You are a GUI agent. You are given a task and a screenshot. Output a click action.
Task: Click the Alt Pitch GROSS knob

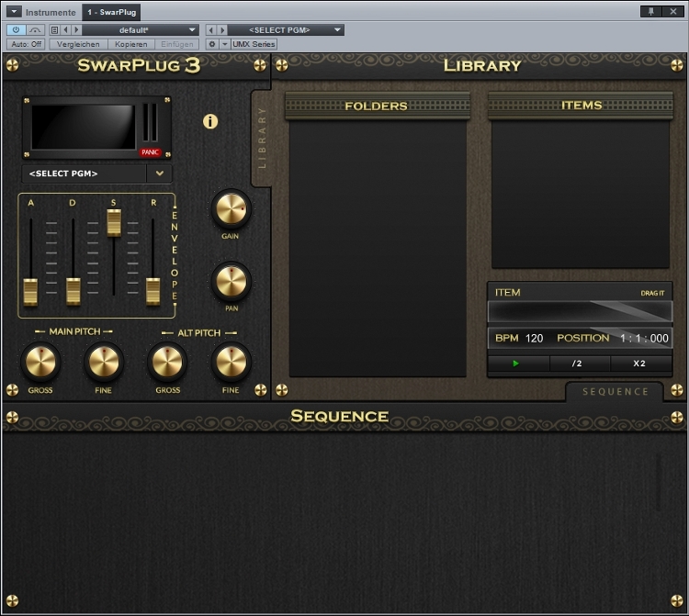pos(167,362)
